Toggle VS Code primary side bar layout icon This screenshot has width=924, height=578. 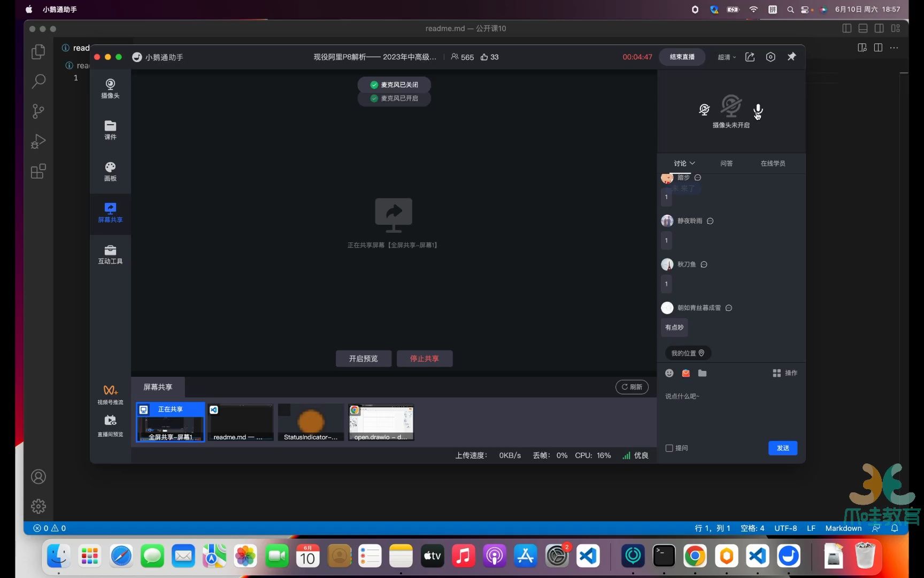(847, 28)
